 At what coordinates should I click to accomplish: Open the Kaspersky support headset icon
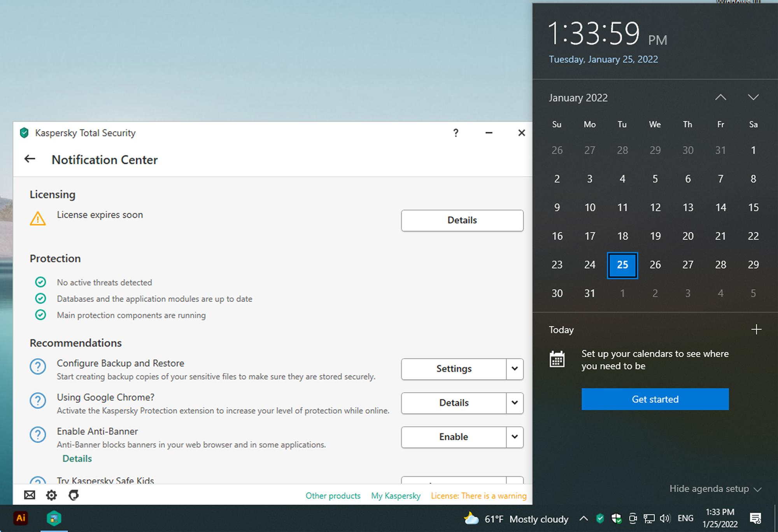click(x=74, y=495)
